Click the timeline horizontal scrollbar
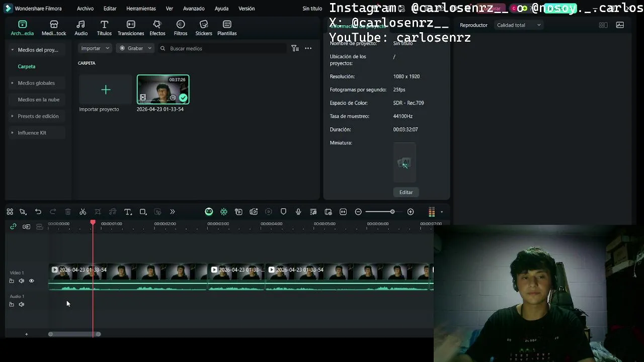This screenshot has width=644, height=362. 74,334
